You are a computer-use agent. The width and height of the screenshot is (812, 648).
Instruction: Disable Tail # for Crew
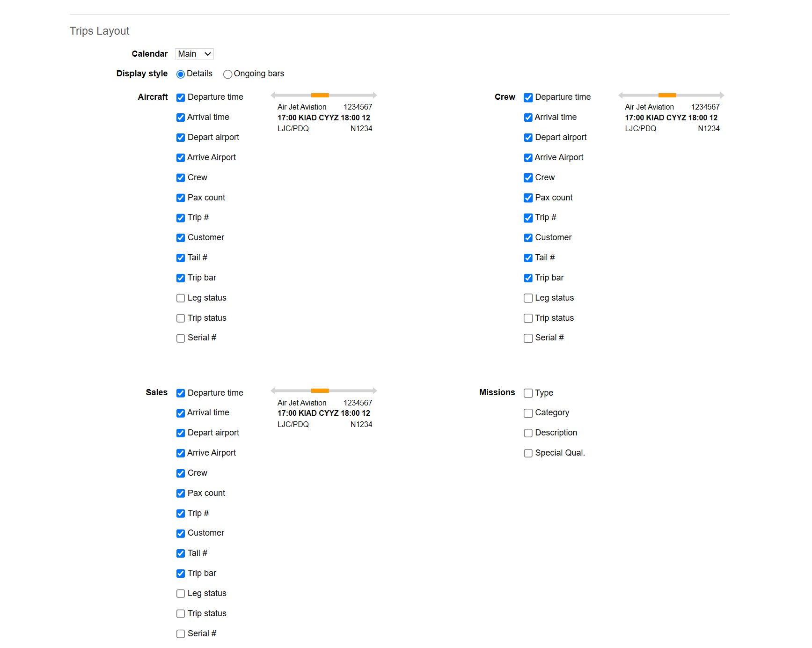(528, 258)
